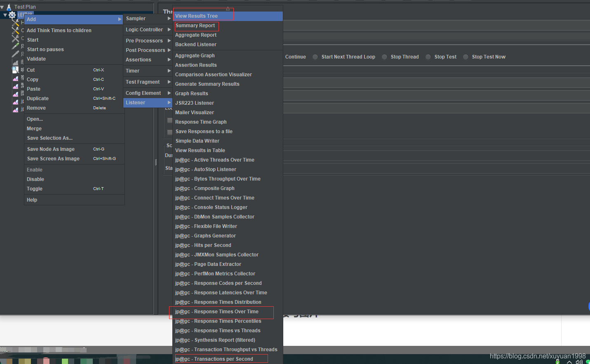Expand the Logic Controller submenu
This screenshot has height=364, width=590.
tap(148, 30)
